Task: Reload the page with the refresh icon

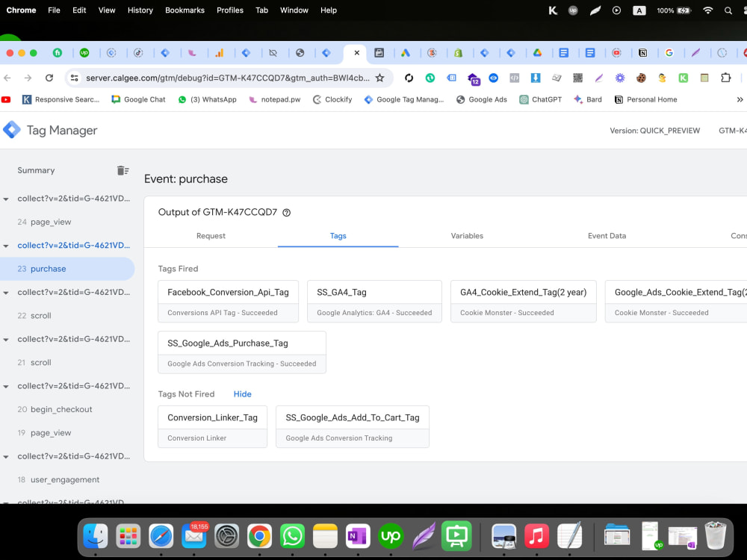Action: (49, 78)
